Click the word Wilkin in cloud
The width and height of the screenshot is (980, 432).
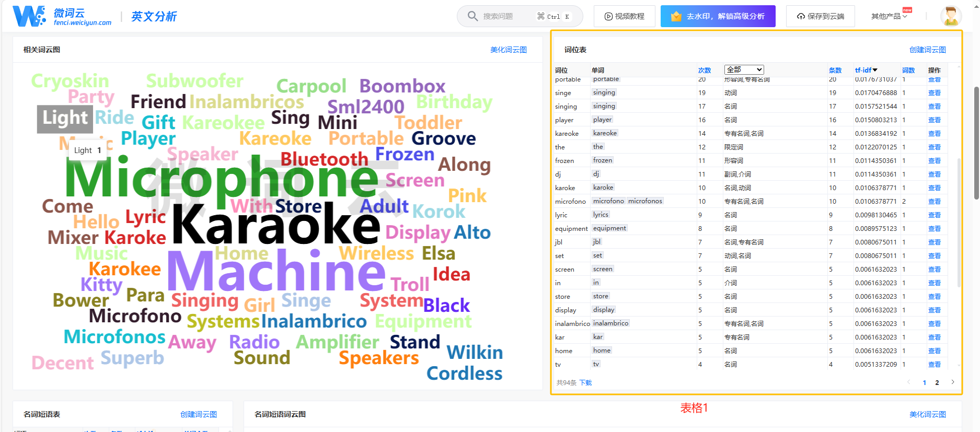pos(475,353)
